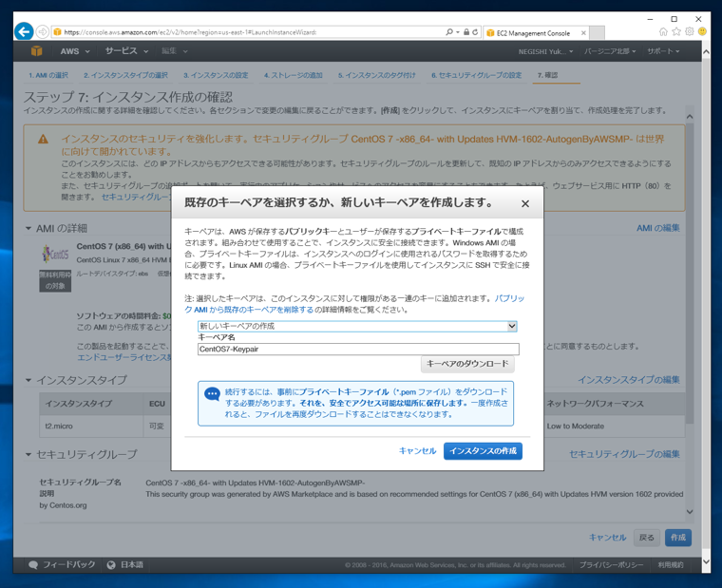Open the 編集 menu dropdown

point(174,51)
